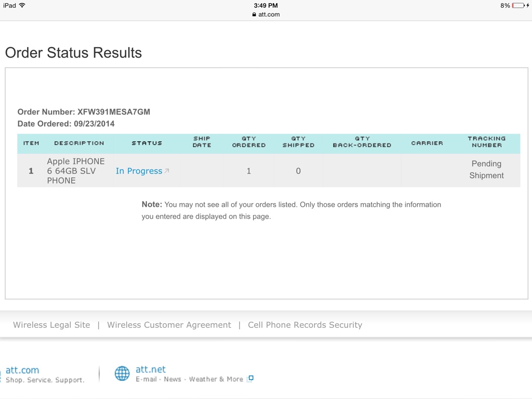Click the QTY BACK-ORDERED column header

tap(362, 142)
